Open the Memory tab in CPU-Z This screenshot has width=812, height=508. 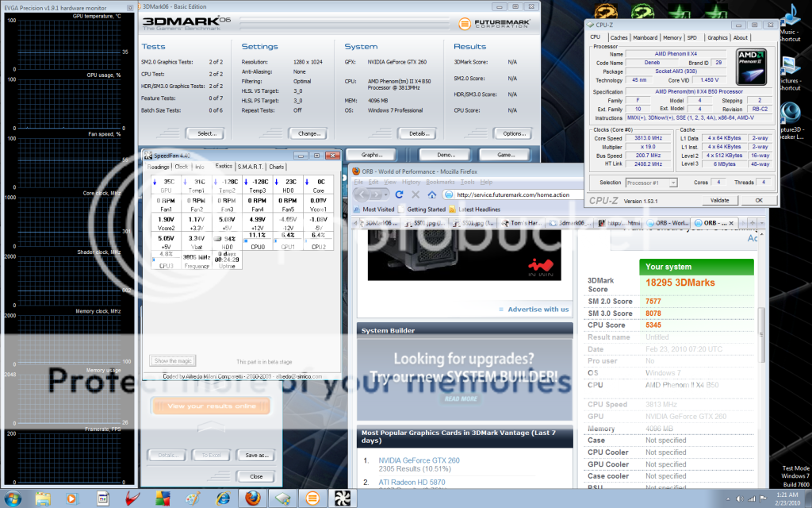[672, 38]
